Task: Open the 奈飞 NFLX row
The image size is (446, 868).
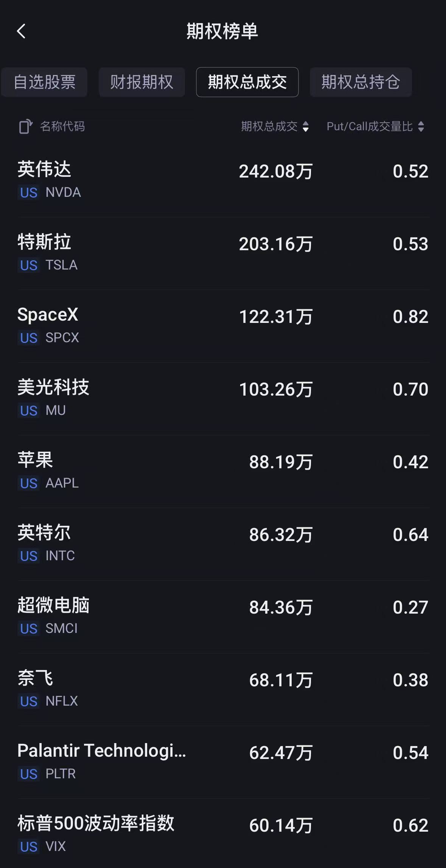Action: (223, 689)
